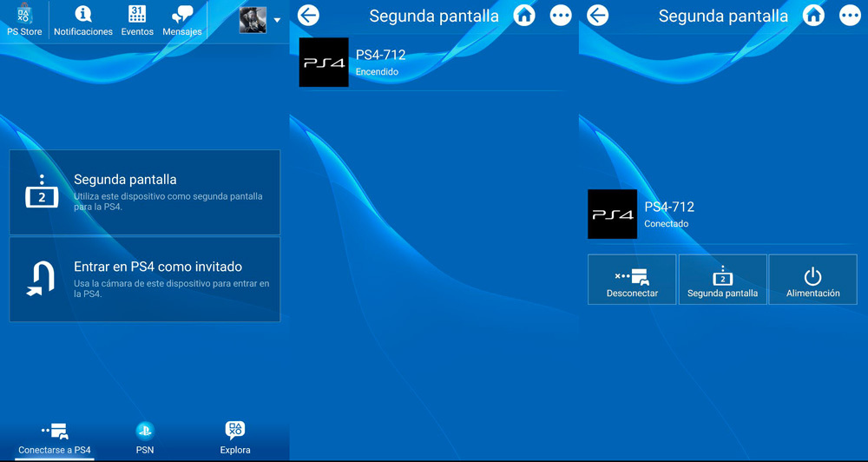Go back from the screen listing PS4-712 Encendido
The image size is (868, 462).
308,16
